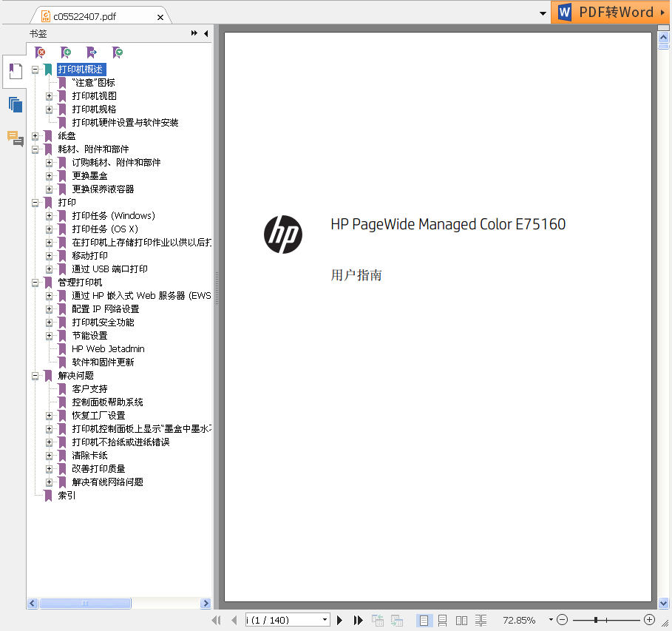Click the zoom out minus button
This screenshot has height=631, width=672.
coord(563,619)
